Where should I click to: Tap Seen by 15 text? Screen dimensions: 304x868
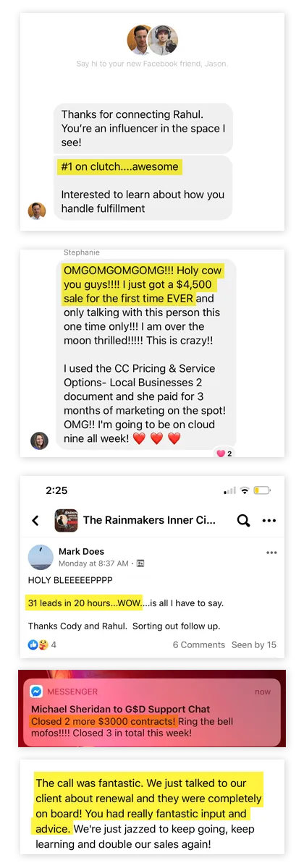pyautogui.click(x=254, y=644)
